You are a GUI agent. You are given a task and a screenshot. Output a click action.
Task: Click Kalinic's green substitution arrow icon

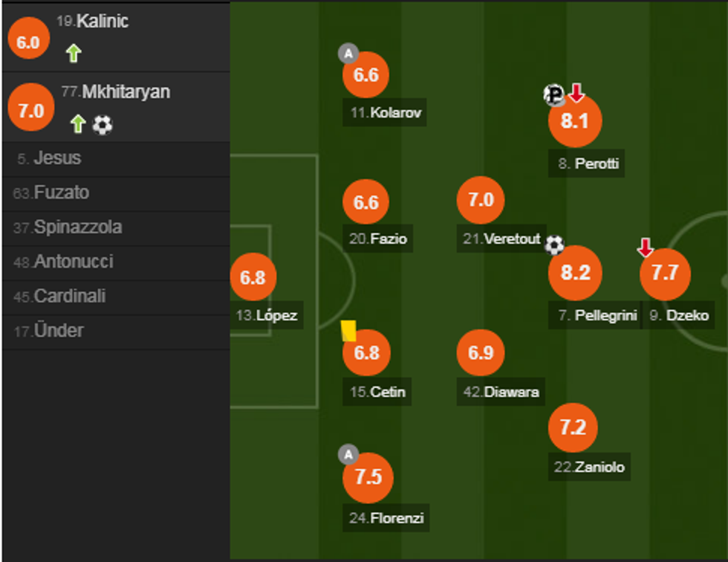pyautogui.click(x=73, y=54)
